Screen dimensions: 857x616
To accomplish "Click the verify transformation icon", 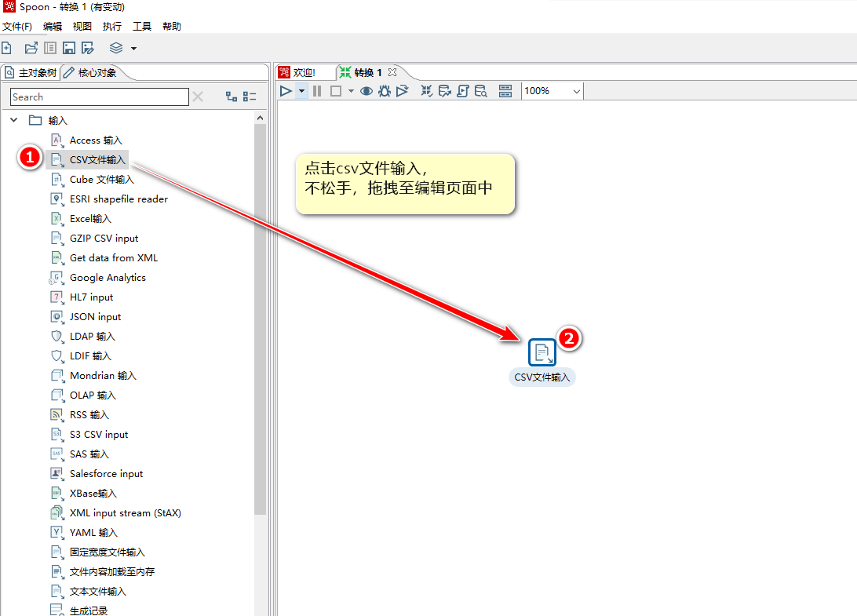I will tap(426, 91).
